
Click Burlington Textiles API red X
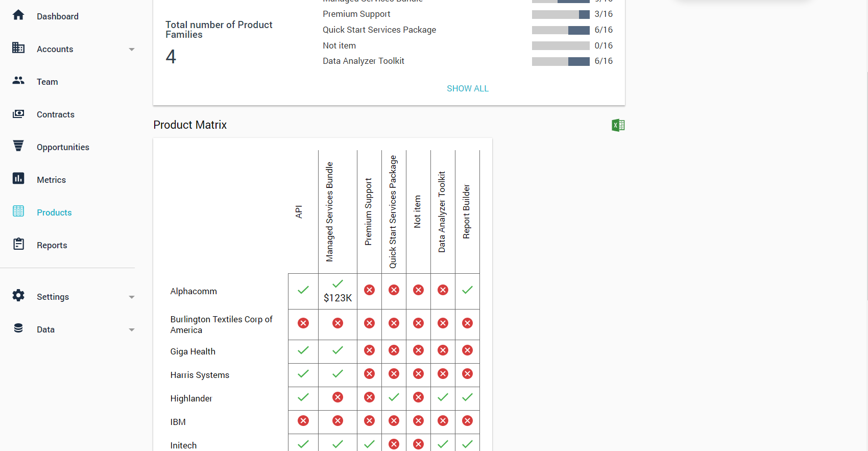[303, 323]
